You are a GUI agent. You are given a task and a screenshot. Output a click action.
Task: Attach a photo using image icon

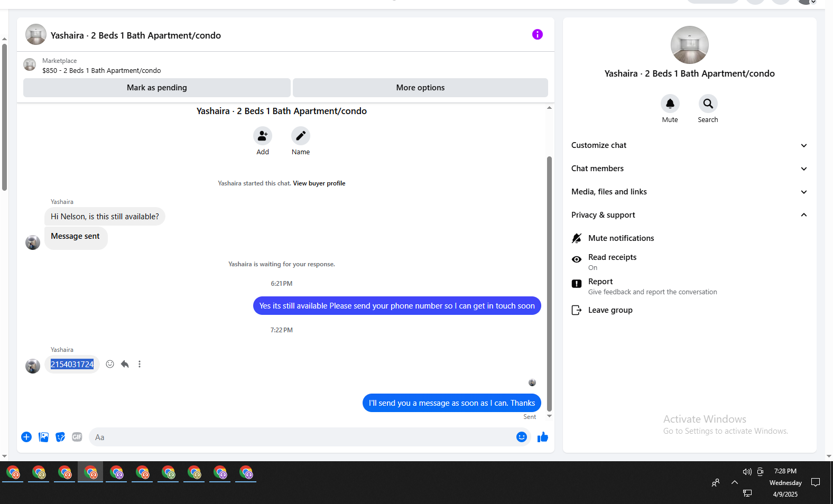tap(43, 437)
